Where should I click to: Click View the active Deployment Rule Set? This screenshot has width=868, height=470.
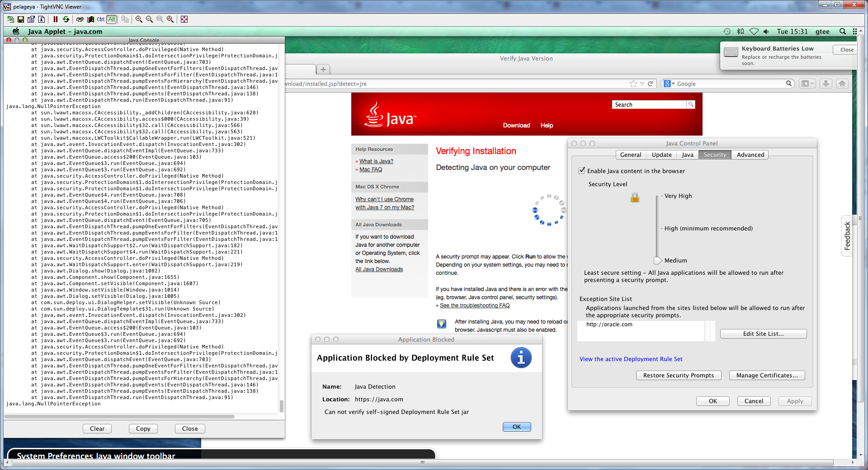pos(631,359)
